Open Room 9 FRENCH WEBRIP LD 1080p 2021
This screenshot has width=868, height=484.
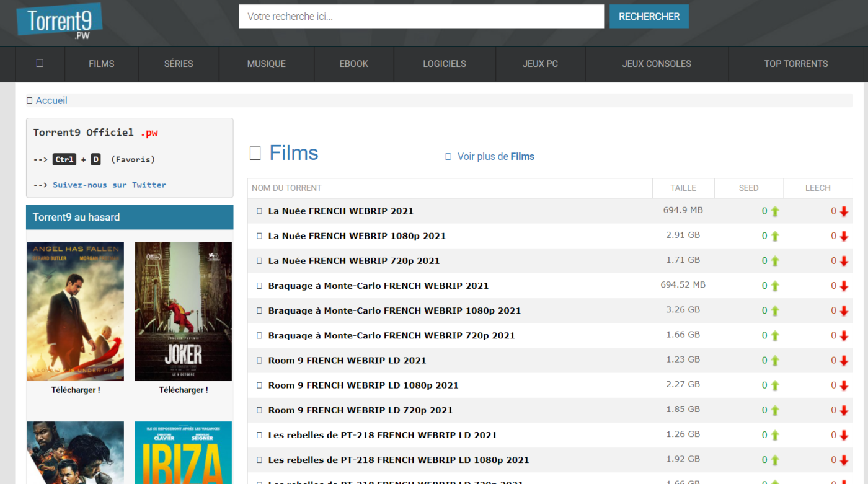tap(363, 385)
